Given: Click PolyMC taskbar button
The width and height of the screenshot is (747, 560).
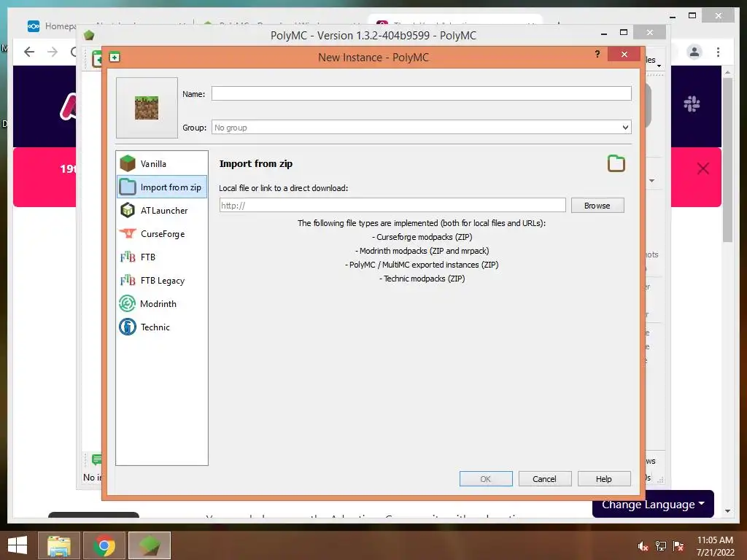Looking at the screenshot, I should [x=150, y=545].
